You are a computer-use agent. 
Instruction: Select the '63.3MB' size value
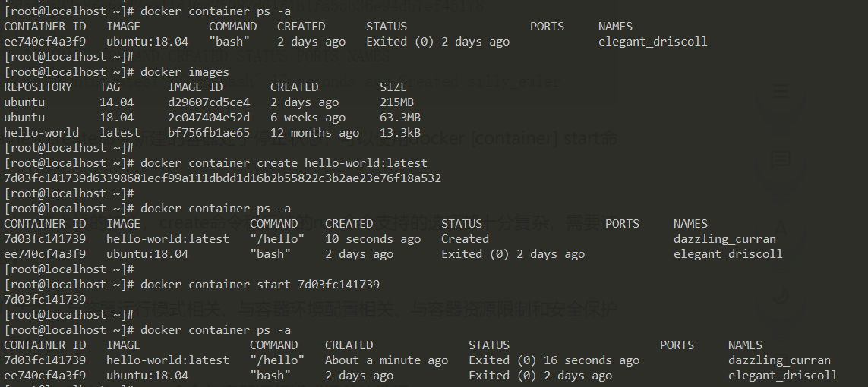coord(400,117)
